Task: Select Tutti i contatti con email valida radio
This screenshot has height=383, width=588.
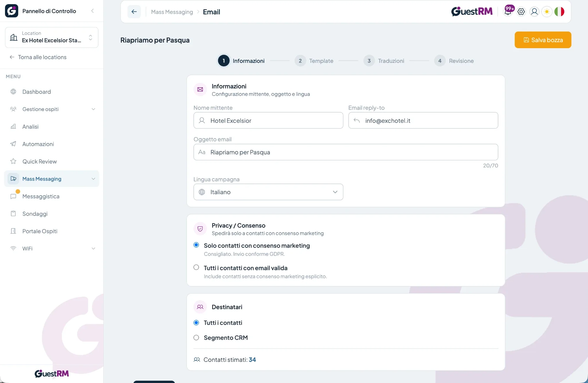Action: (x=196, y=267)
